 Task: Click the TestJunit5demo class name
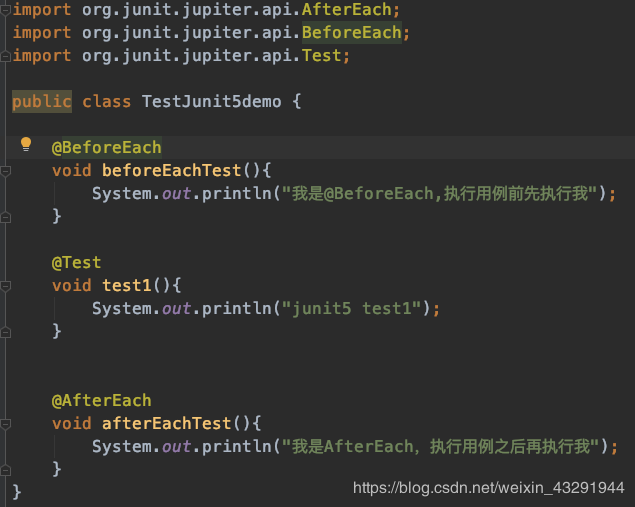pos(211,102)
